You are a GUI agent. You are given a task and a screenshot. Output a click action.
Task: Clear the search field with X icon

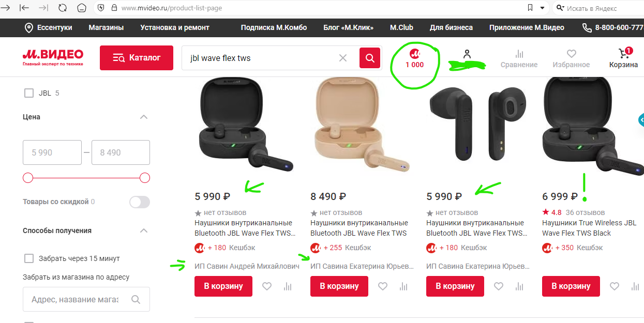pyautogui.click(x=343, y=58)
